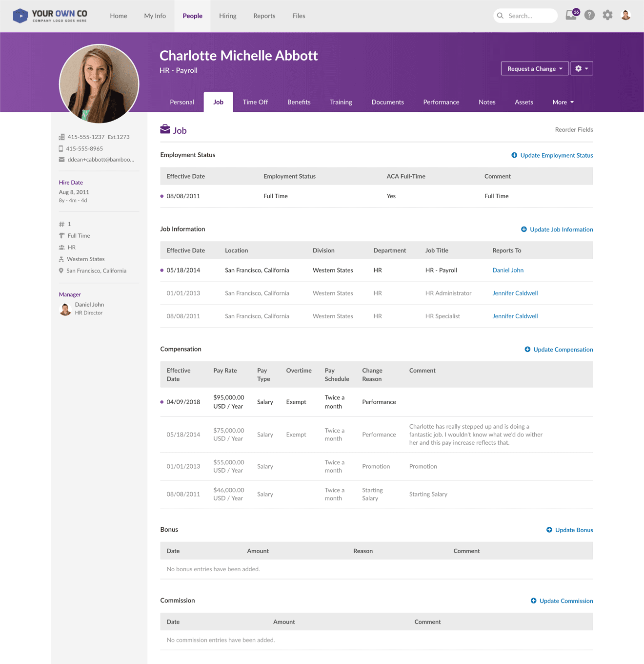
Task: Click the email icon beside ddean+cabbott address
Action: click(61, 159)
